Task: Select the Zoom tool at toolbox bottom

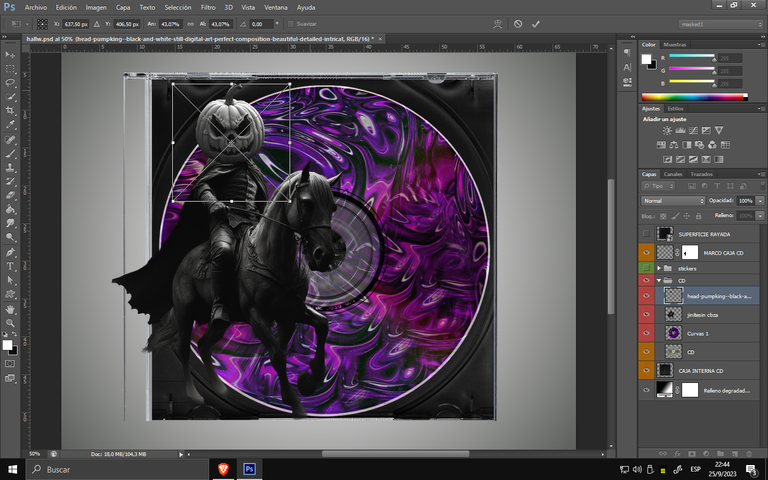Action: tap(10, 323)
